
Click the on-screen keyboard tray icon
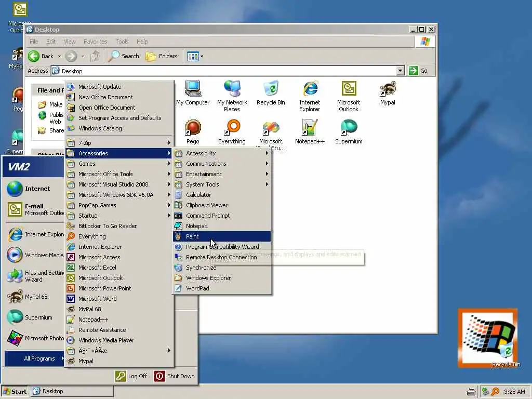[471, 392]
